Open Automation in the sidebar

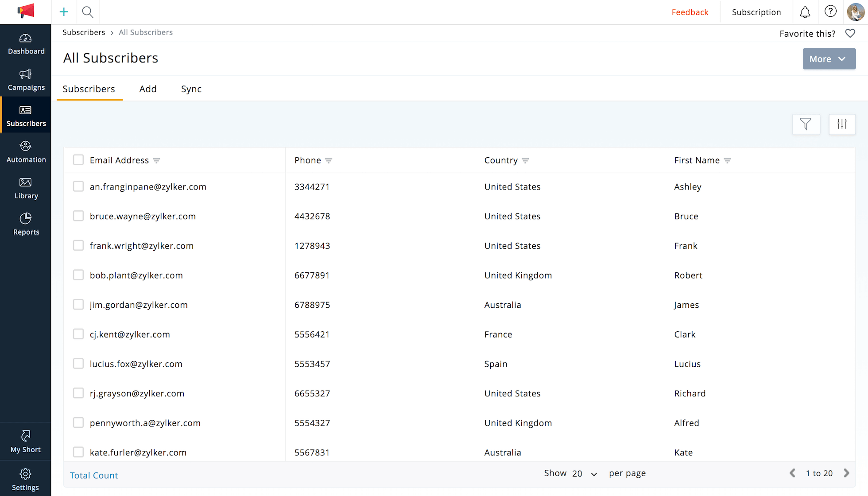(26, 152)
